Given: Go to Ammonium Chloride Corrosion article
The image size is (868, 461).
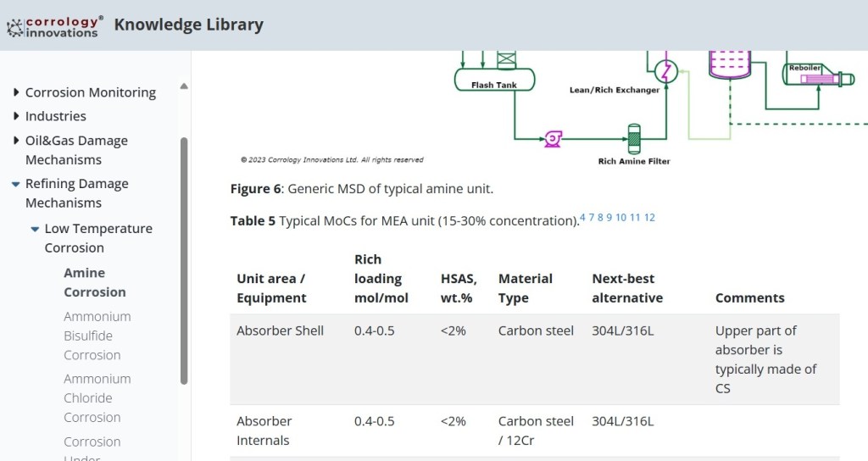Looking at the screenshot, I should tap(97, 397).
